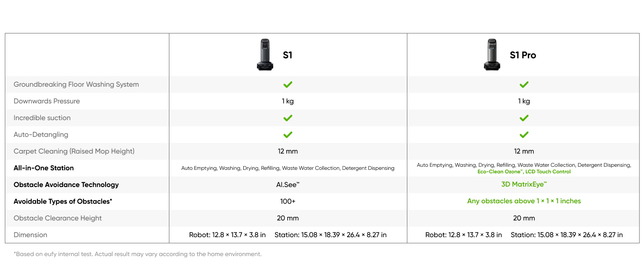Click the S1 Pro Auto-Detangling checkmark
644x264 pixels.
tap(523, 135)
